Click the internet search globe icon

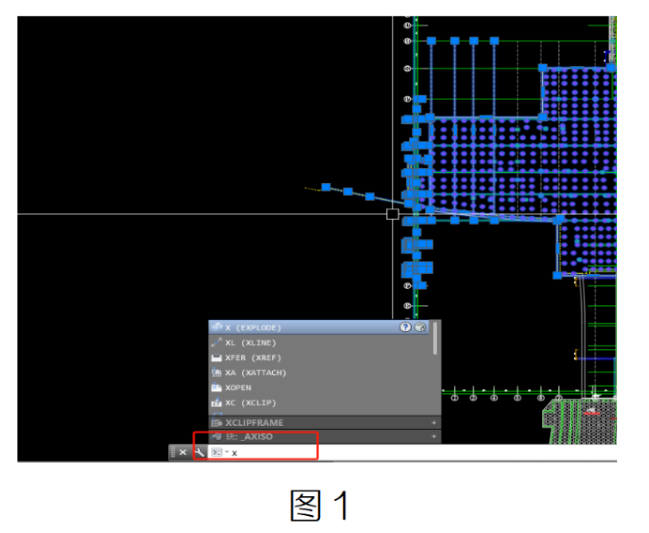pos(420,327)
